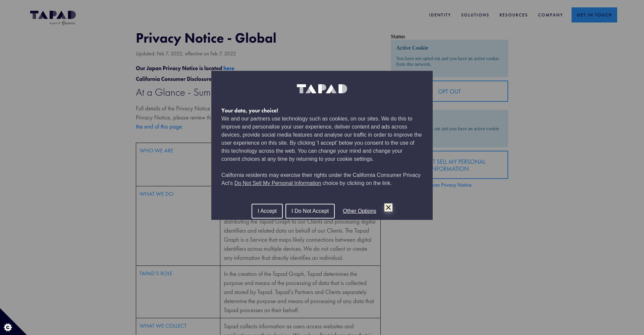Screen dimensions: 644x335
Task: Click the Tapad logo in the header
Action: [53, 18]
